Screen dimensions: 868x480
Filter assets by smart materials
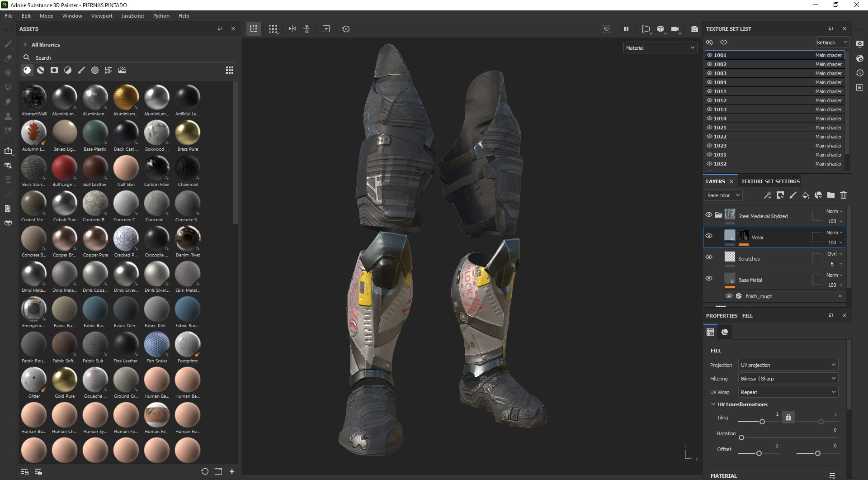coord(41,70)
